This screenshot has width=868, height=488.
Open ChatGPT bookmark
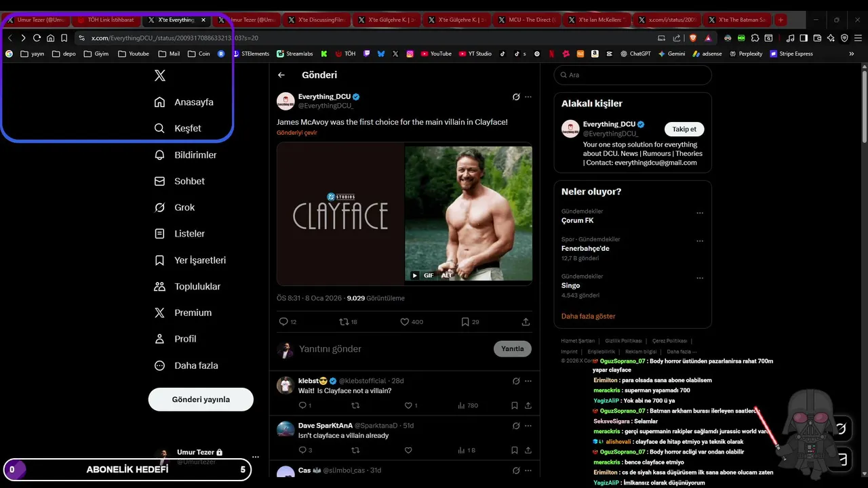(x=635, y=54)
